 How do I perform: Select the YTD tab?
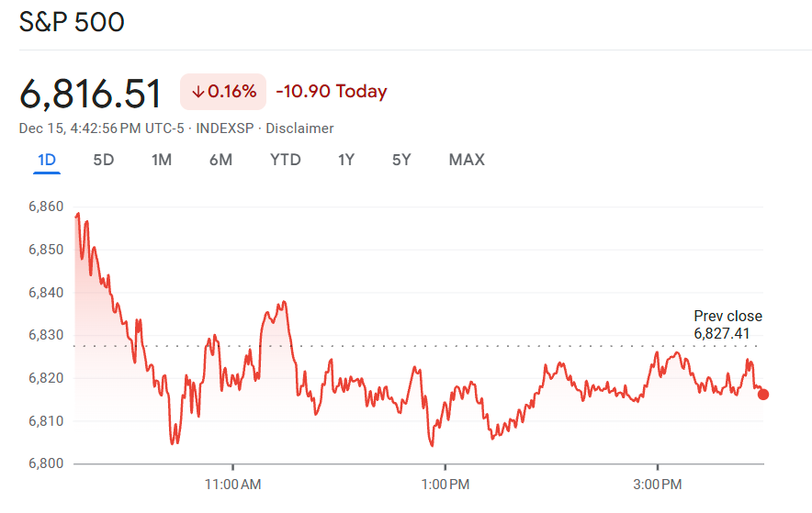pyautogui.click(x=286, y=161)
